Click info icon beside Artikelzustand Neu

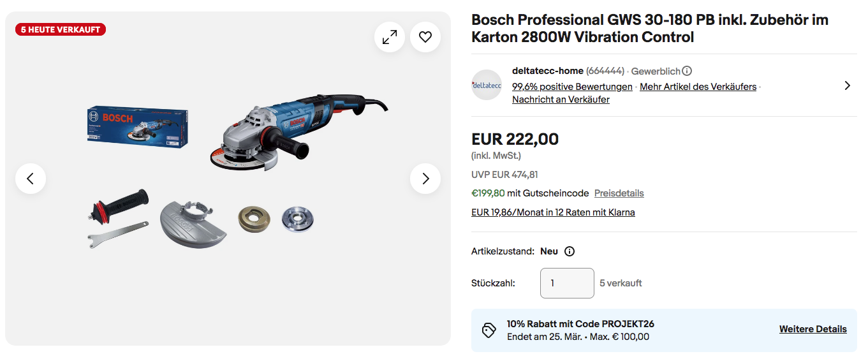click(x=570, y=251)
